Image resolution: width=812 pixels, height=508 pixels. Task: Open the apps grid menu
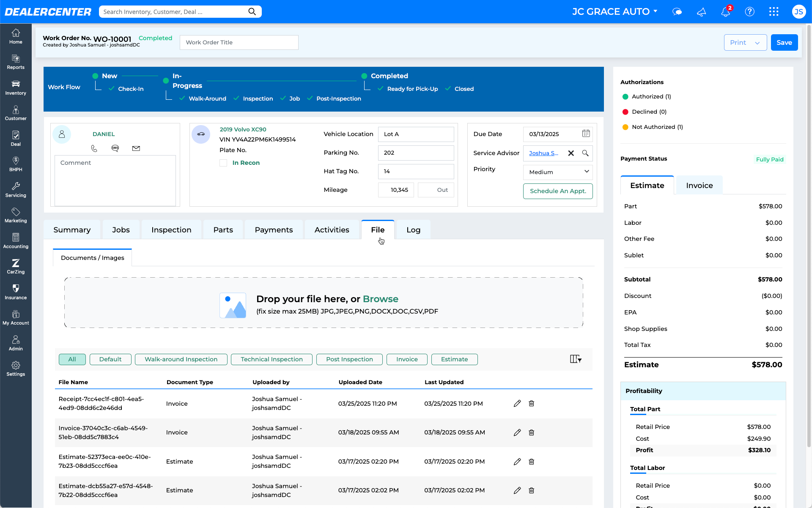[774, 11]
